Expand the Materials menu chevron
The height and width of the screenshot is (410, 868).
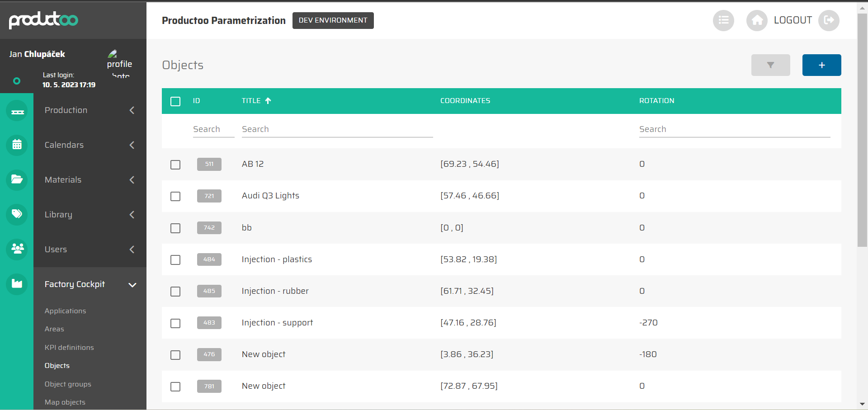[132, 180]
